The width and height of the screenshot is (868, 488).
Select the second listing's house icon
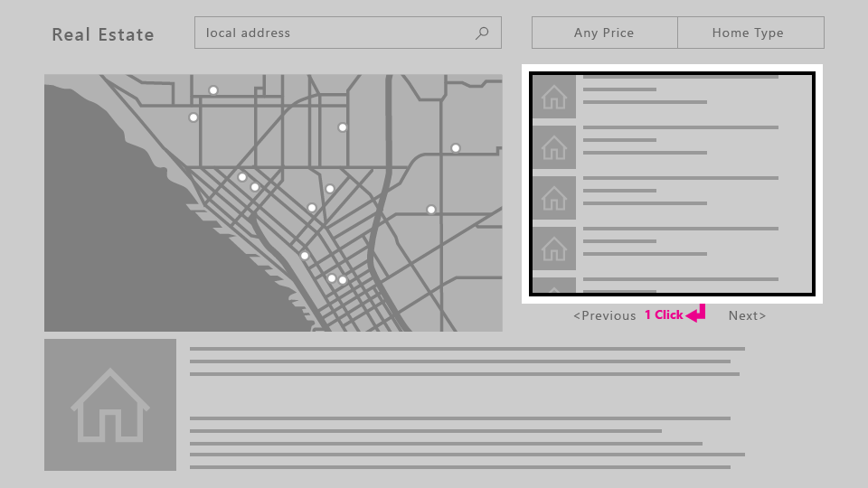tap(554, 147)
